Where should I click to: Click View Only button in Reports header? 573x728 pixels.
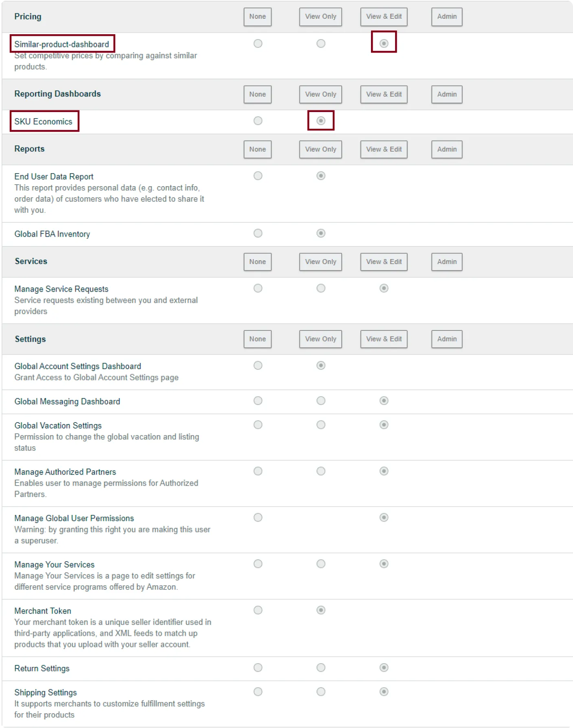321,150
